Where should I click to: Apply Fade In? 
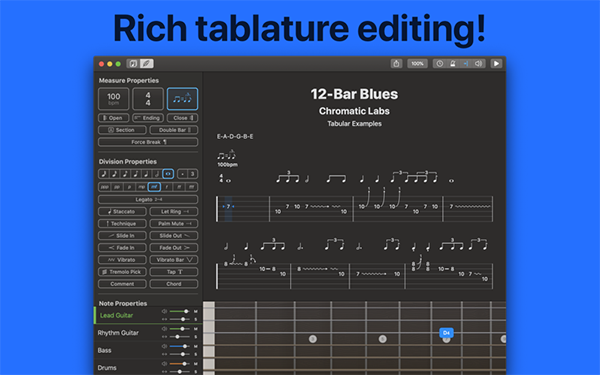point(122,248)
